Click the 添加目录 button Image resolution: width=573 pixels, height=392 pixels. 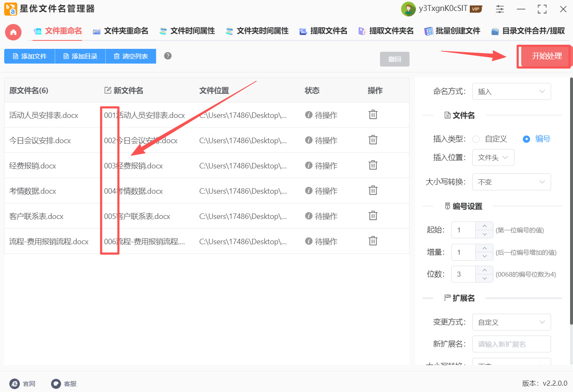pyautogui.click(x=80, y=56)
